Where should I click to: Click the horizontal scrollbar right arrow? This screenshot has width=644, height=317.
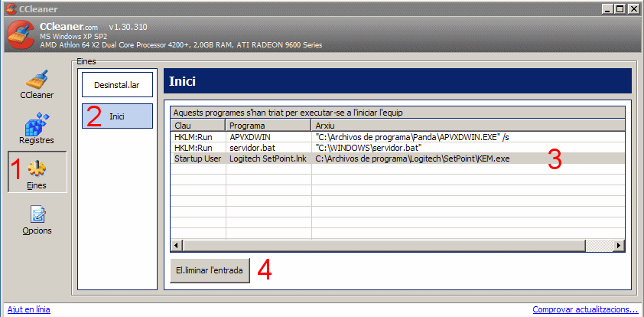click(x=619, y=246)
